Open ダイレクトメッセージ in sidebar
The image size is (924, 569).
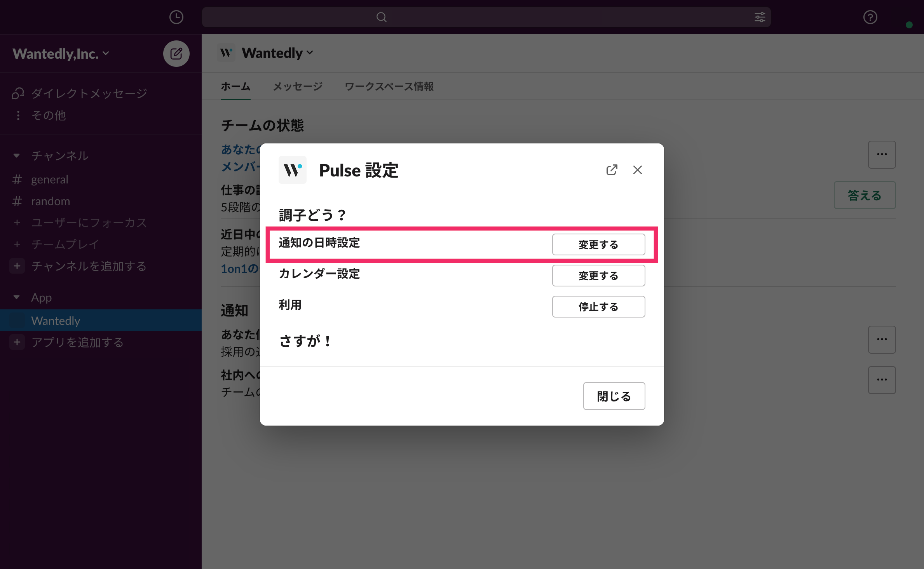pos(89,93)
